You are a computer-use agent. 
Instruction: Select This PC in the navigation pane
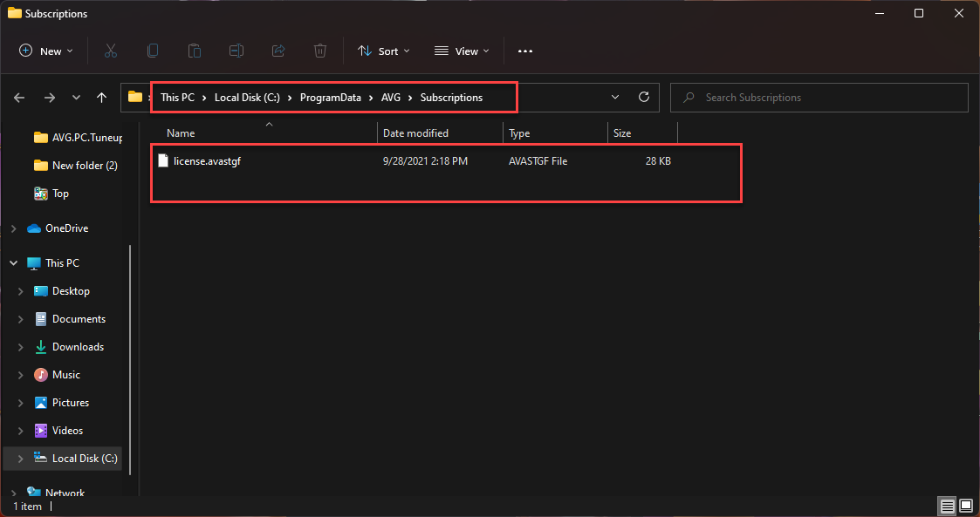pyautogui.click(x=53, y=263)
